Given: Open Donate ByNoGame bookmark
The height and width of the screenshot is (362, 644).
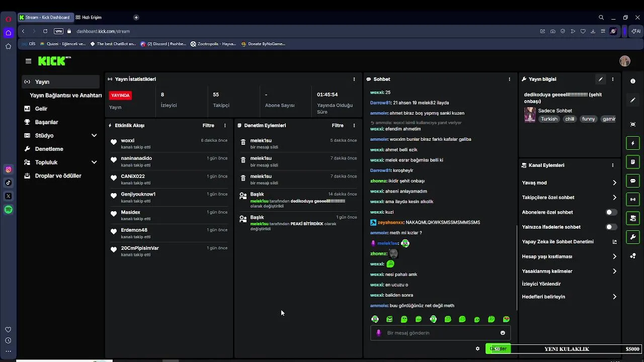Looking at the screenshot, I should [263, 44].
